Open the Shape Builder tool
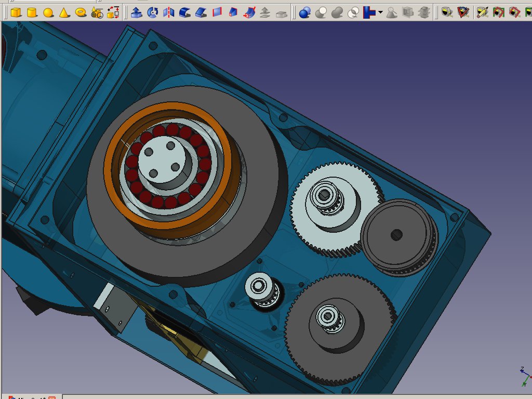 [113, 12]
